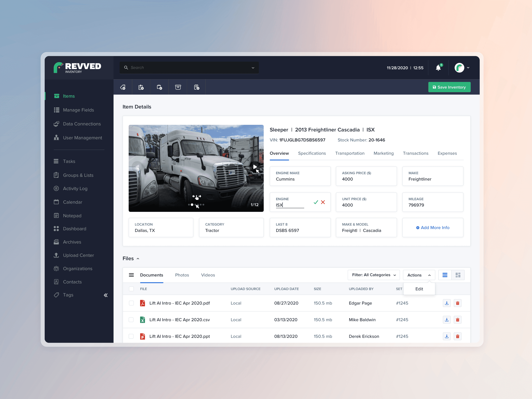Collapse the Files section
Screen dimensions: 532x399
pyautogui.click(x=138, y=258)
